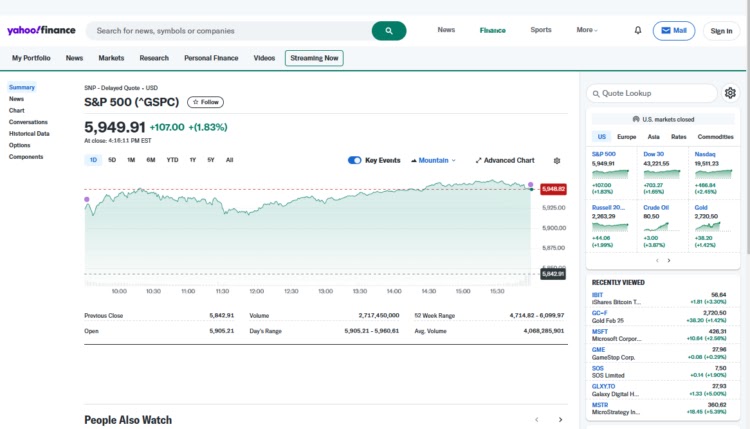
Task: Open My Portfolio in navigation bar
Action: (x=31, y=58)
